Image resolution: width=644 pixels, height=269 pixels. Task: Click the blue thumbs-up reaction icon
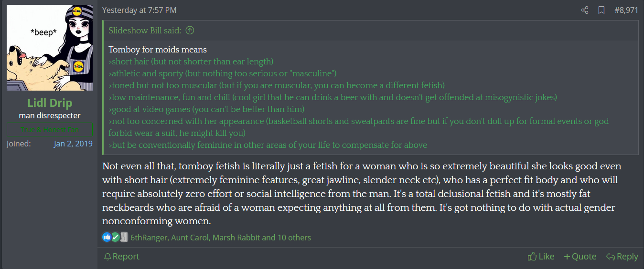[x=107, y=237]
